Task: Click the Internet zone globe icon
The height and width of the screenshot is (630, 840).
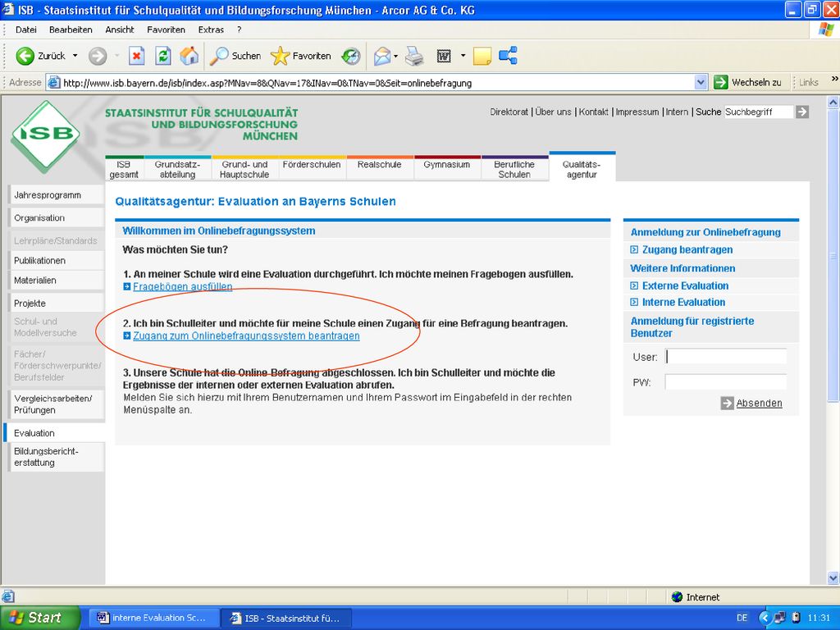Action: 677,597
